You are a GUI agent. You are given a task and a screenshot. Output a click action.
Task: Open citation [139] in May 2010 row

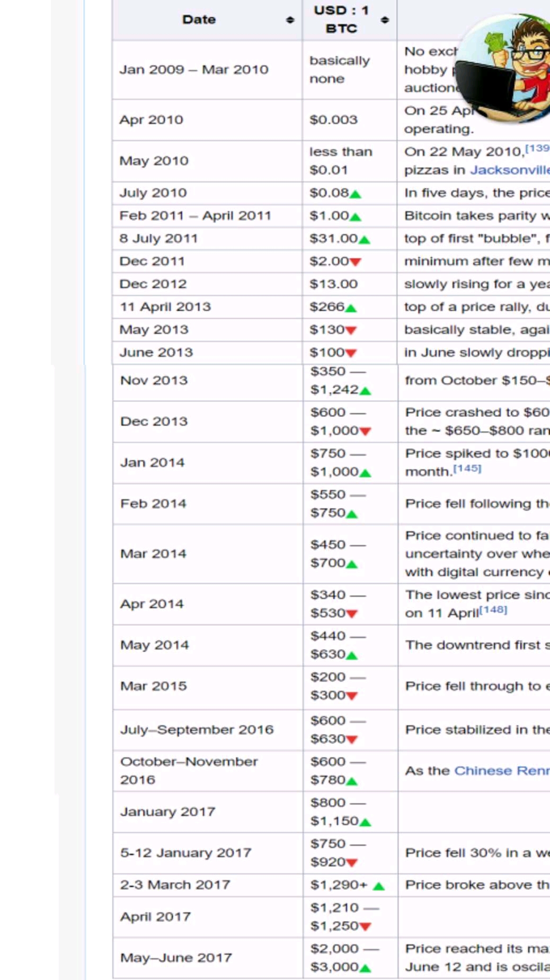click(537, 148)
